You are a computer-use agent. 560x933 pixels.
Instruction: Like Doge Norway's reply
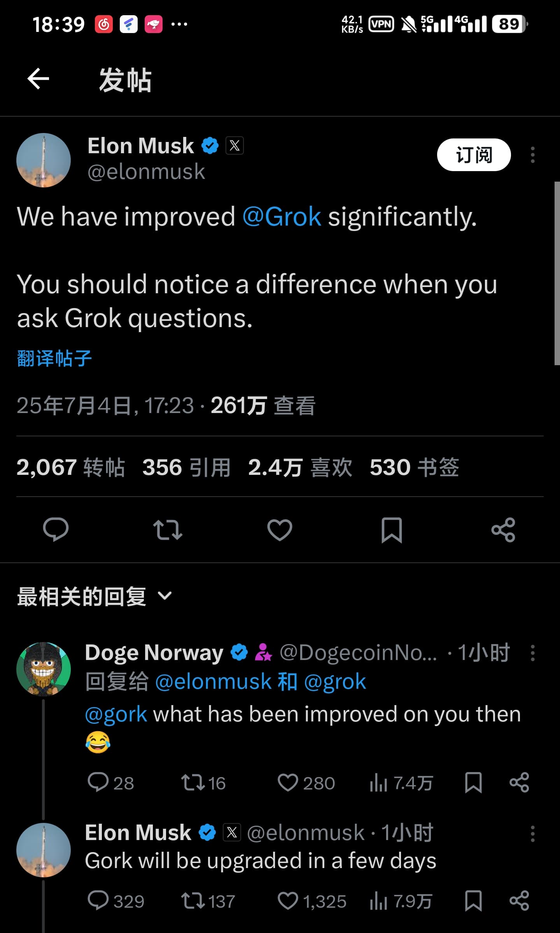pyautogui.click(x=306, y=782)
